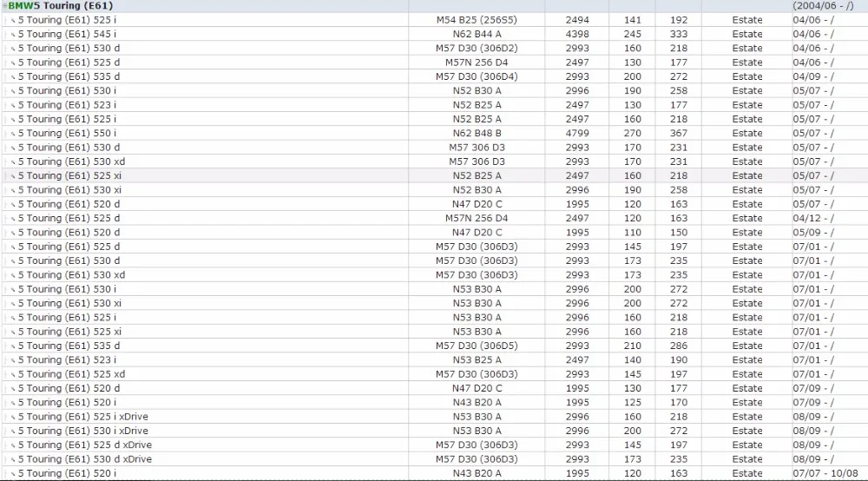Select the 5 Touring (E61) 545 i row
This screenshot has width=868, height=481.
click(434, 34)
